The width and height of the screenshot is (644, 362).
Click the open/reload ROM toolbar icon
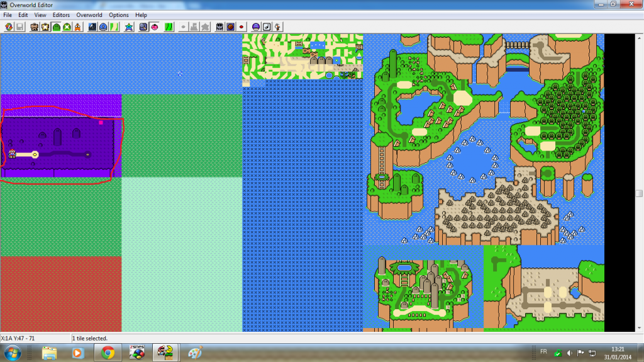[9, 27]
